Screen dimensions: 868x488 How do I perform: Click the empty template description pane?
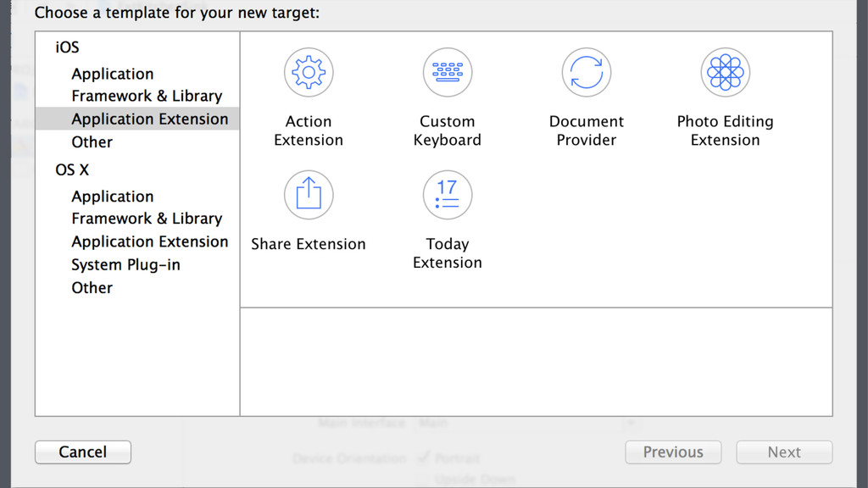[536, 362]
